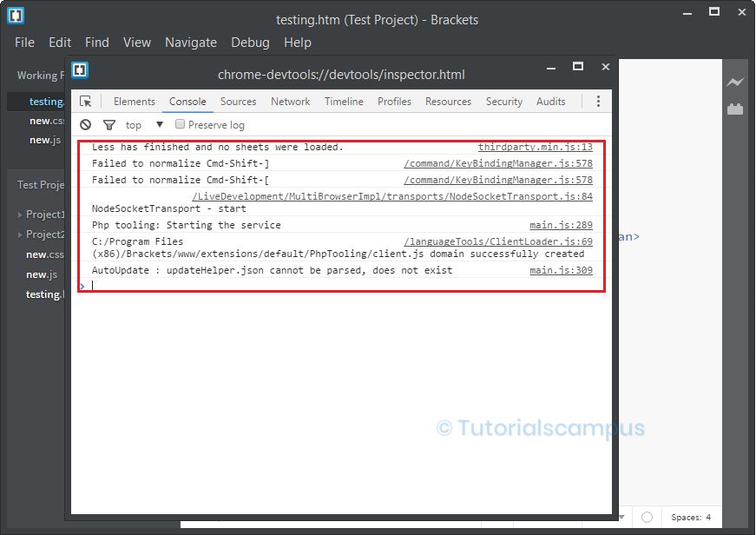Select new.css in Working Files
The height and width of the screenshot is (535, 756).
pos(46,121)
